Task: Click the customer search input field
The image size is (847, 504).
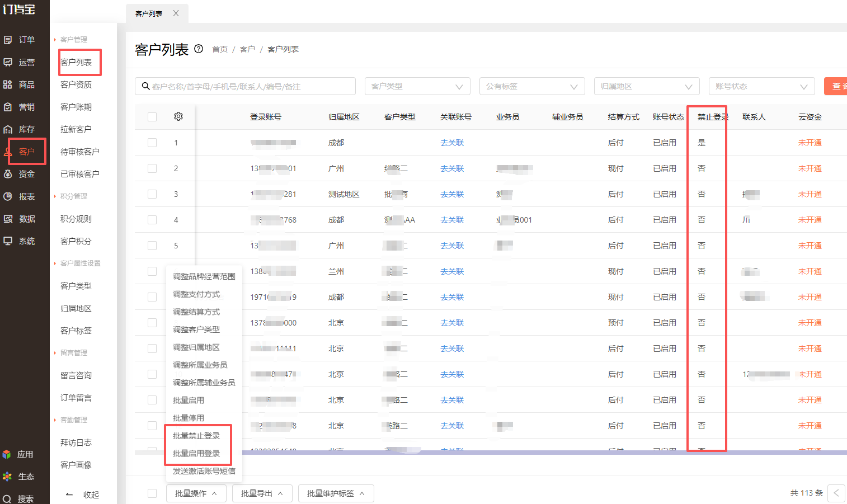Action: (245, 86)
